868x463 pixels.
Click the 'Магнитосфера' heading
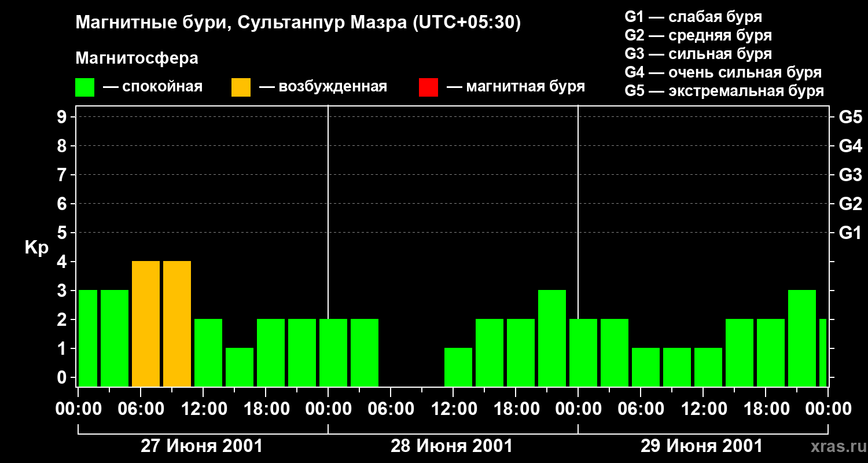(137, 58)
